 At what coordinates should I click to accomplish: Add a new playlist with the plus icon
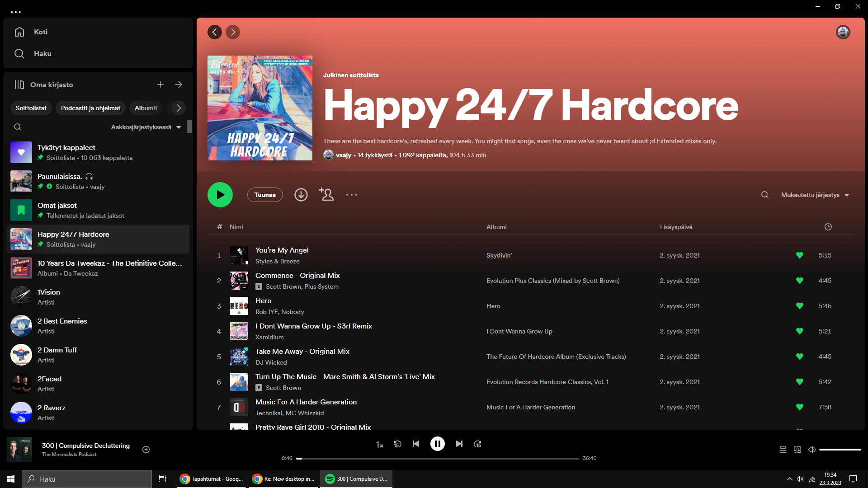point(160,84)
